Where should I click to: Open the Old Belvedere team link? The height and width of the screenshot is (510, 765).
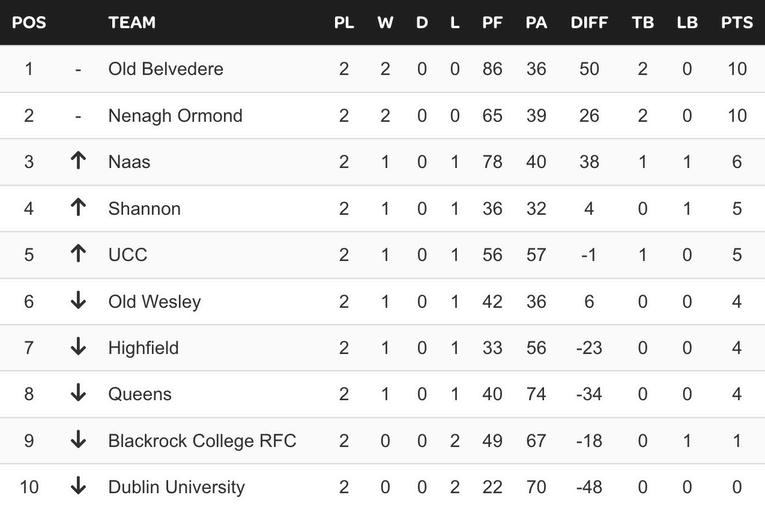[166, 69]
